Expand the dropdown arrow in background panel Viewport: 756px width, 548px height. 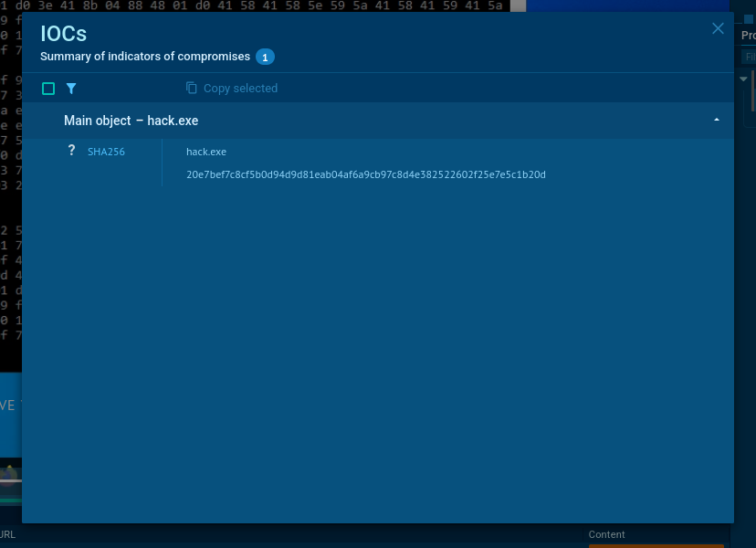tap(743, 79)
